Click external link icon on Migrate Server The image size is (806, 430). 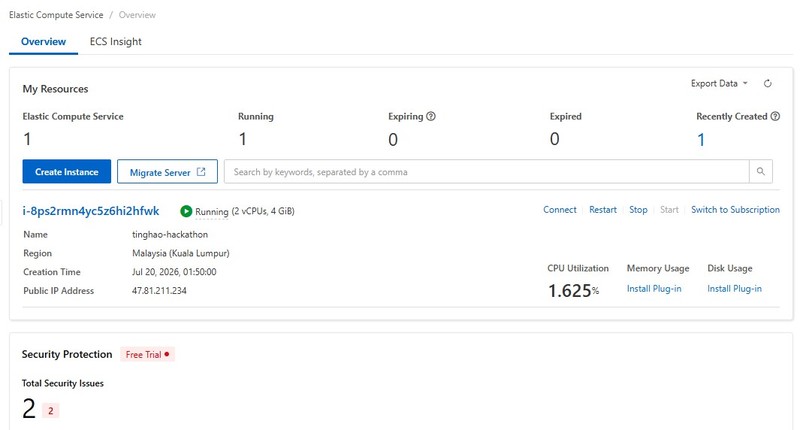click(x=201, y=172)
